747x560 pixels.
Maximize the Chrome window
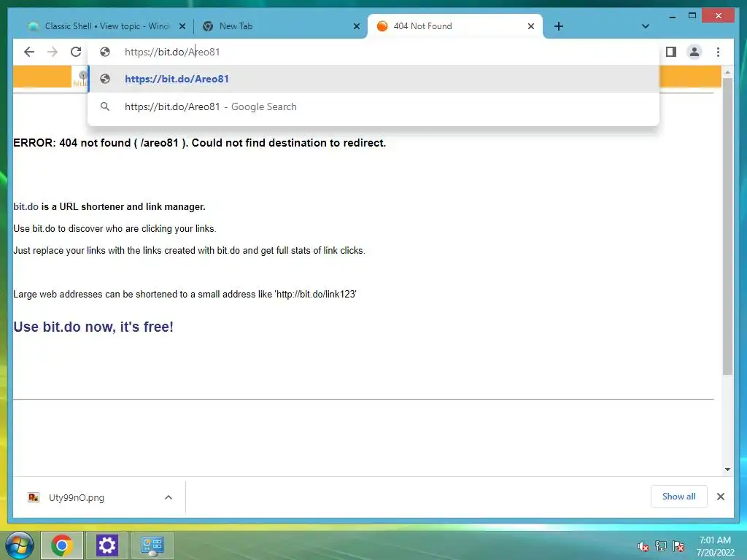(x=692, y=16)
